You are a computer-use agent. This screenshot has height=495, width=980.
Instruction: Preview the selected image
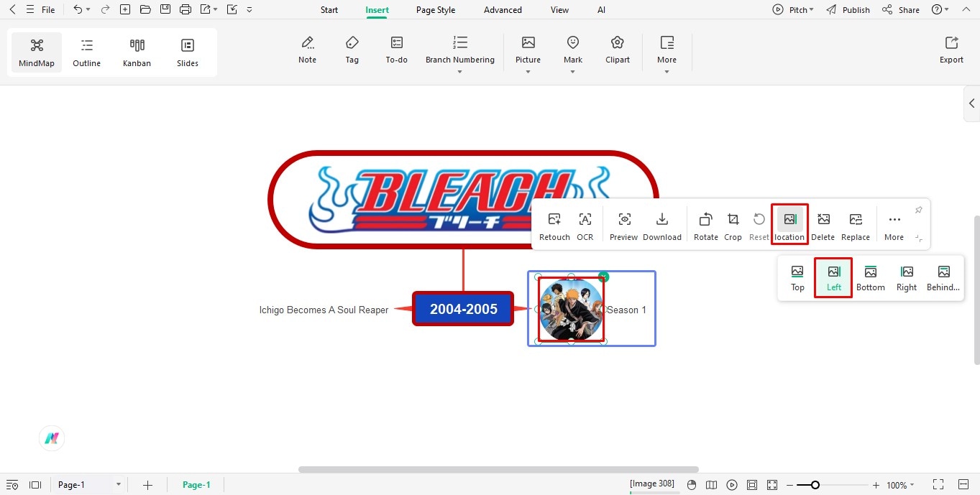coord(624,226)
